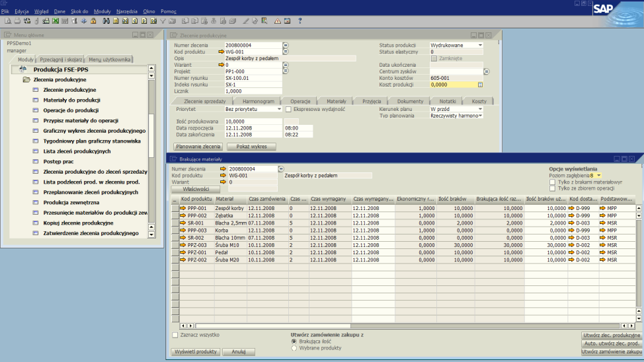This screenshot has width=644, height=362.
Task: Open Lista zleceń produkcyjnych menu entry
Action: coord(77,151)
